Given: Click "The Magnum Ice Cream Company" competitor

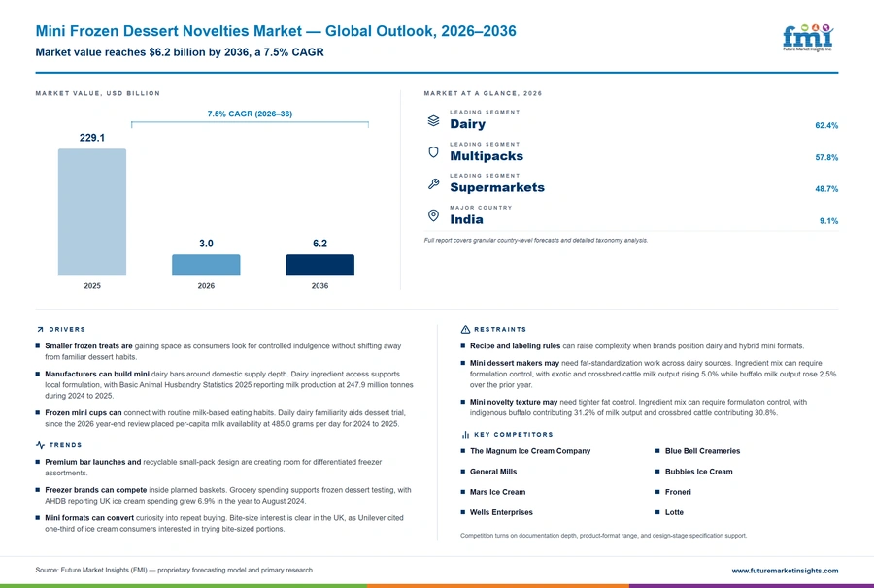Looking at the screenshot, I should click(530, 451).
